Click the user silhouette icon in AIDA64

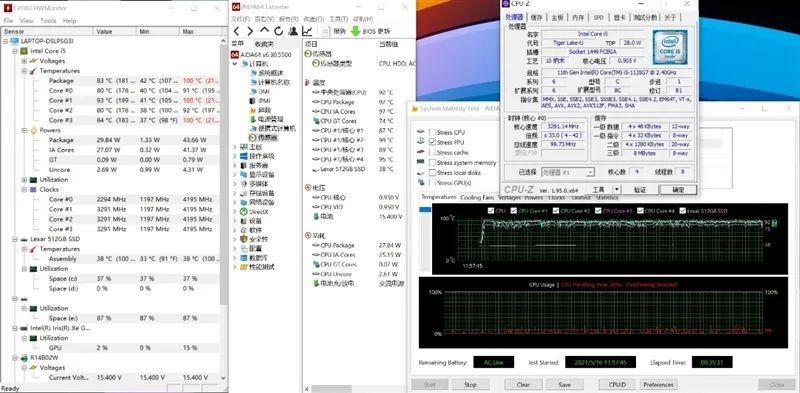point(293,31)
